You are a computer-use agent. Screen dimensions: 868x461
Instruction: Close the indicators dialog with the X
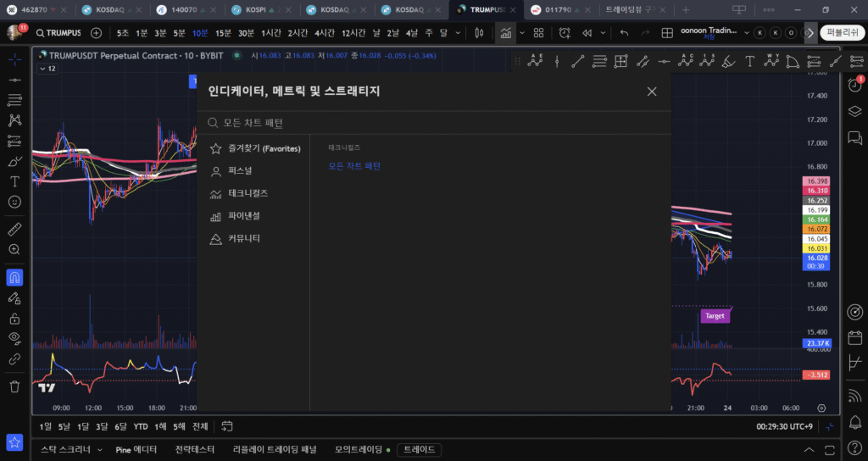coord(652,92)
